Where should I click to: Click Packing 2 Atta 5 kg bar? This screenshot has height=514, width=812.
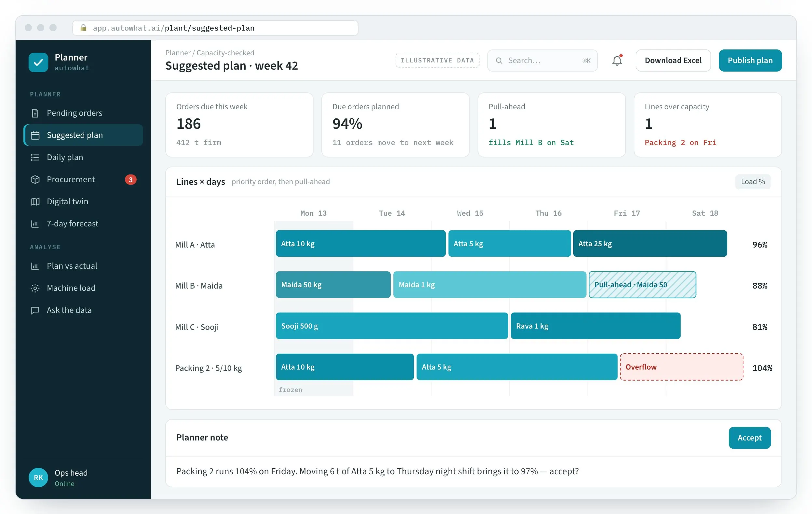[x=517, y=367]
